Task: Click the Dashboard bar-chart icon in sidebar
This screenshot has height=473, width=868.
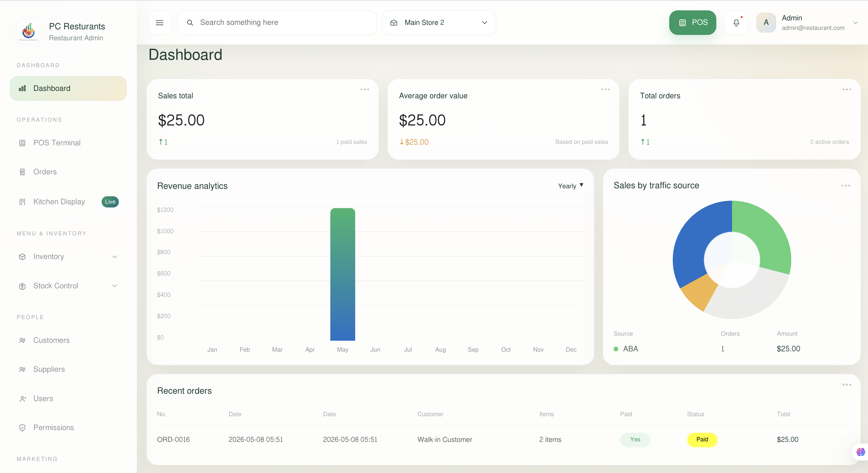Action: tap(22, 89)
